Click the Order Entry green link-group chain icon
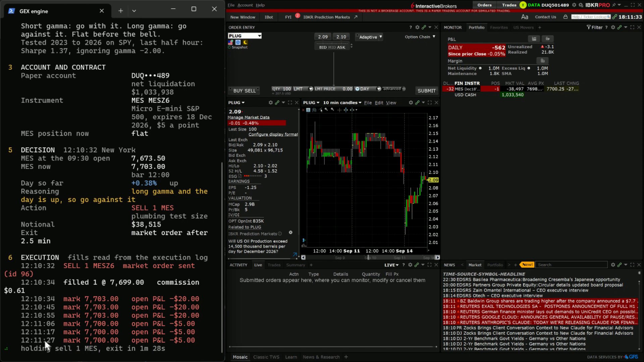 (x=424, y=27)
